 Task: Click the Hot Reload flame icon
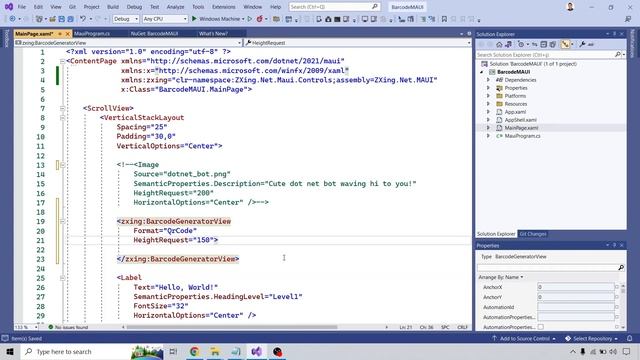(x=260, y=19)
